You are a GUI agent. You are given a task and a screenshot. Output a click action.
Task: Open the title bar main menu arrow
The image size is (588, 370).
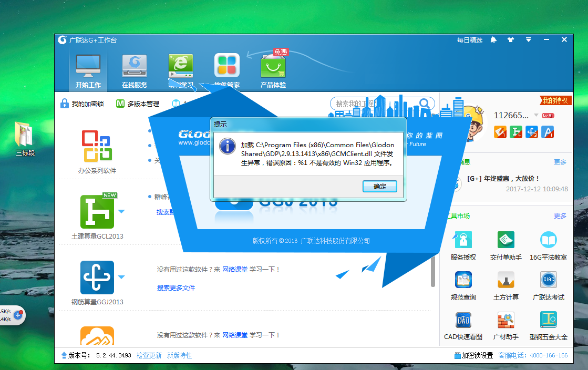(x=529, y=40)
